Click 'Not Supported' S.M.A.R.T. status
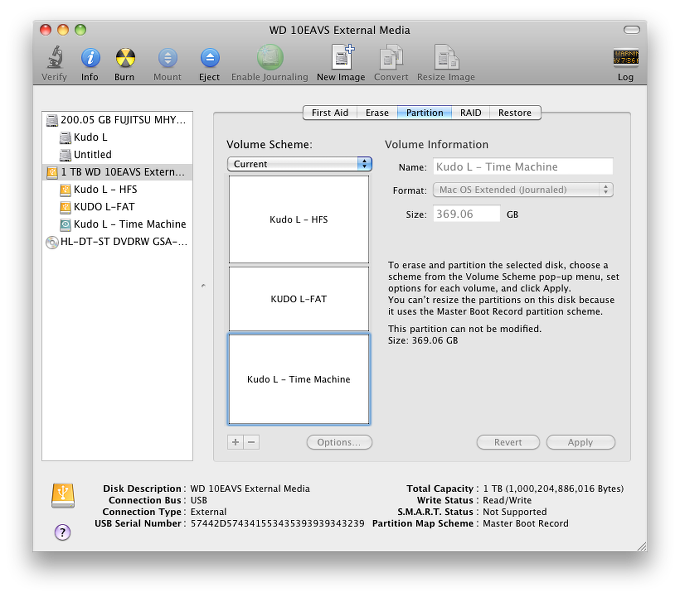The image size is (680, 597). click(x=515, y=512)
